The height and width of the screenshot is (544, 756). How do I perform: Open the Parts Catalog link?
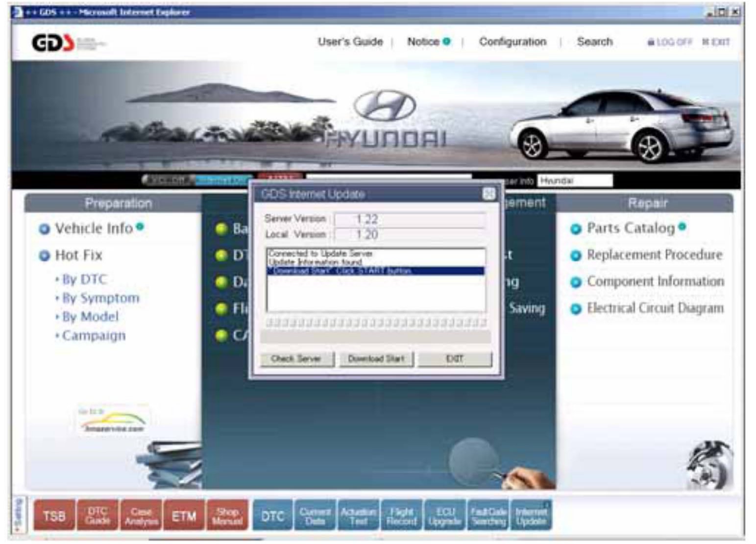coord(631,228)
